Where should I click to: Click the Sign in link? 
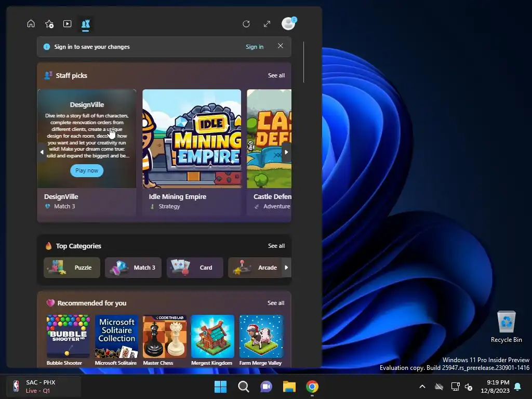tap(255, 47)
